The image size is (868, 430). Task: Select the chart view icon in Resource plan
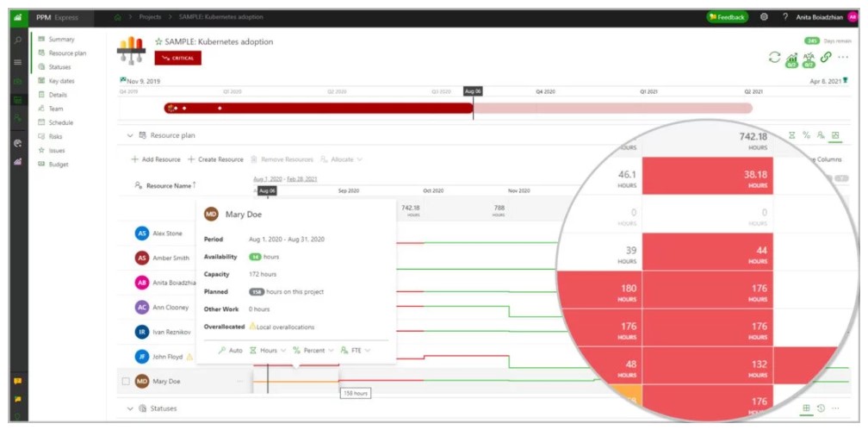click(835, 134)
